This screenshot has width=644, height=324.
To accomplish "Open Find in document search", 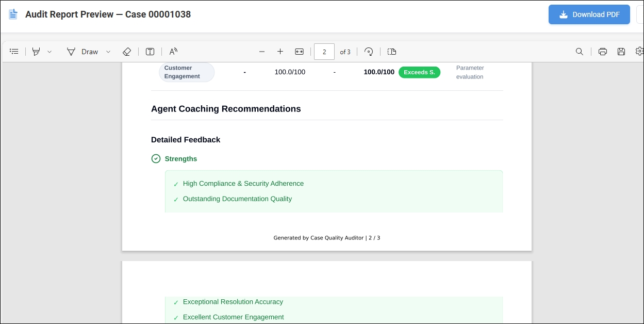I will point(580,52).
